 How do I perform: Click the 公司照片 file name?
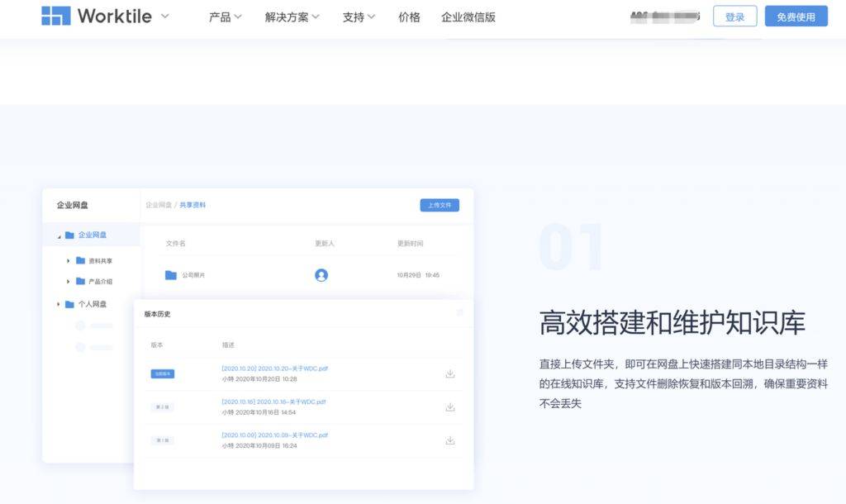click(193, 275)
